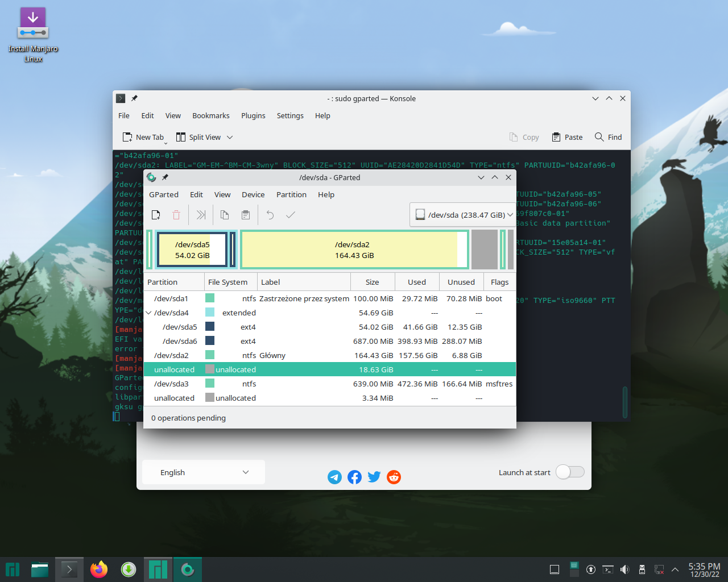This screenshot has height=582, width=728.
Task: Sort by the Unused column header
Action: pyautogui.click(x=461, y=282)
